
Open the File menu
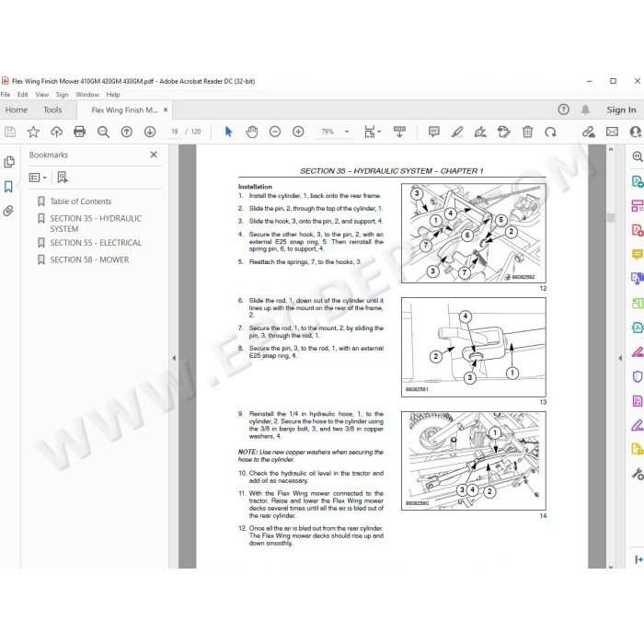click(6, 95)
